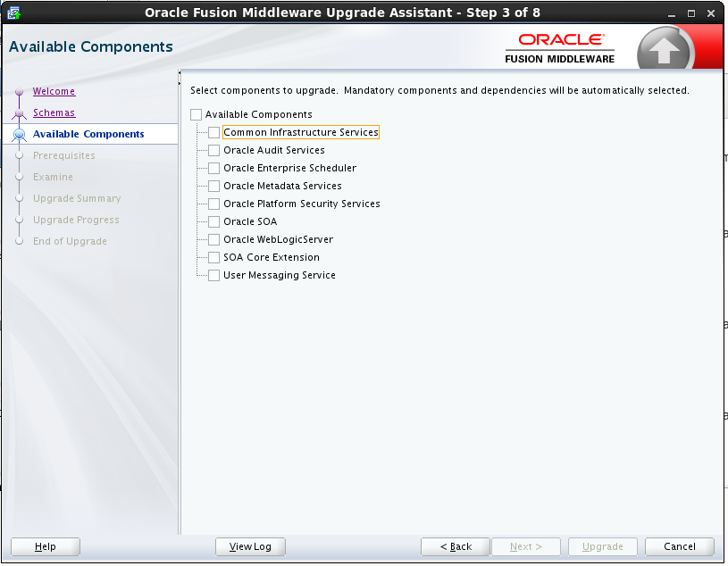Image resolution: width=728 pixels, height=566 pixels.
Task: Select Oracle Enterprise Scheduler checkbox
Action: (x=213, y=169)
